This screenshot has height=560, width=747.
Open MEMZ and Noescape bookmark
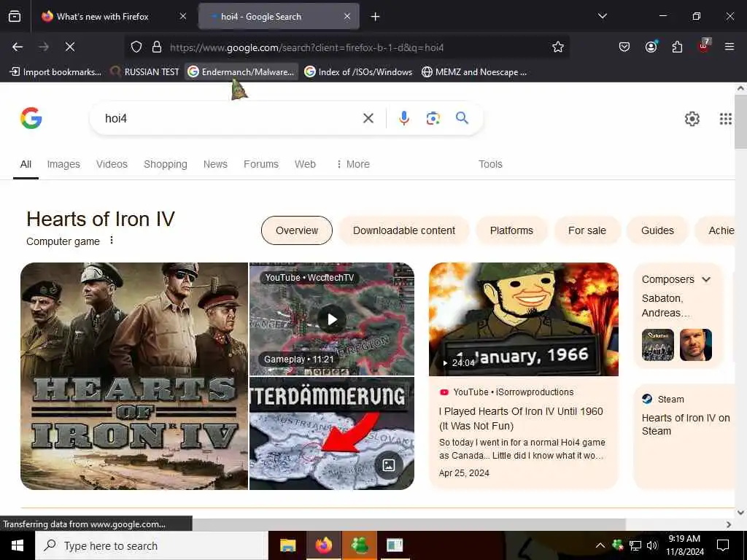pyautogui.click(x=474, y=72)
